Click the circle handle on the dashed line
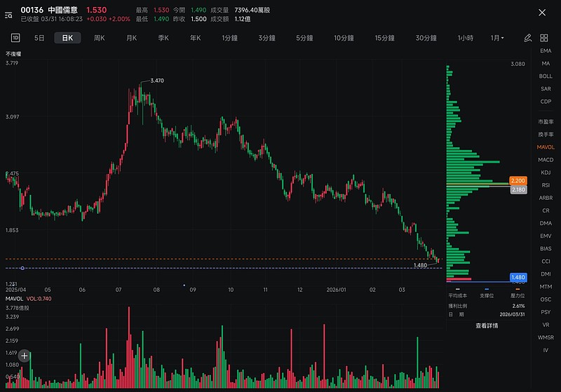Image resolution: width=561 pixels, height=392 pixels. pos(22,268)
